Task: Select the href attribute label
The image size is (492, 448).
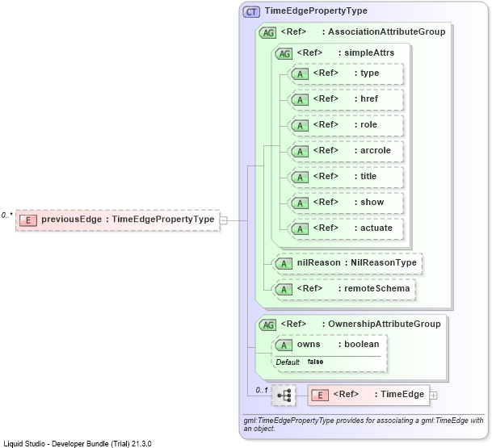Action: tap(369, 98)
